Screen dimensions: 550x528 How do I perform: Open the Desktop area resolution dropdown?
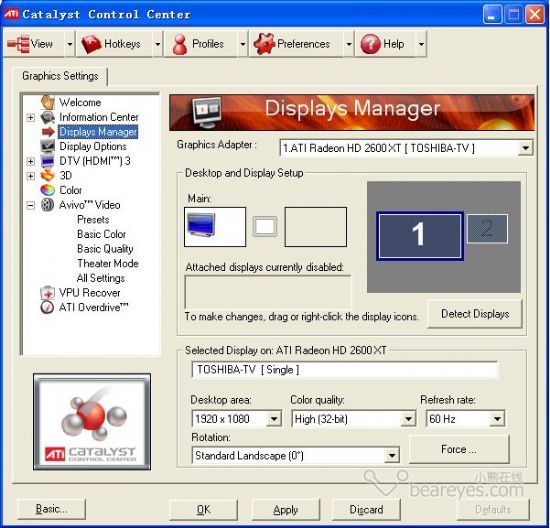click(274, 419)
